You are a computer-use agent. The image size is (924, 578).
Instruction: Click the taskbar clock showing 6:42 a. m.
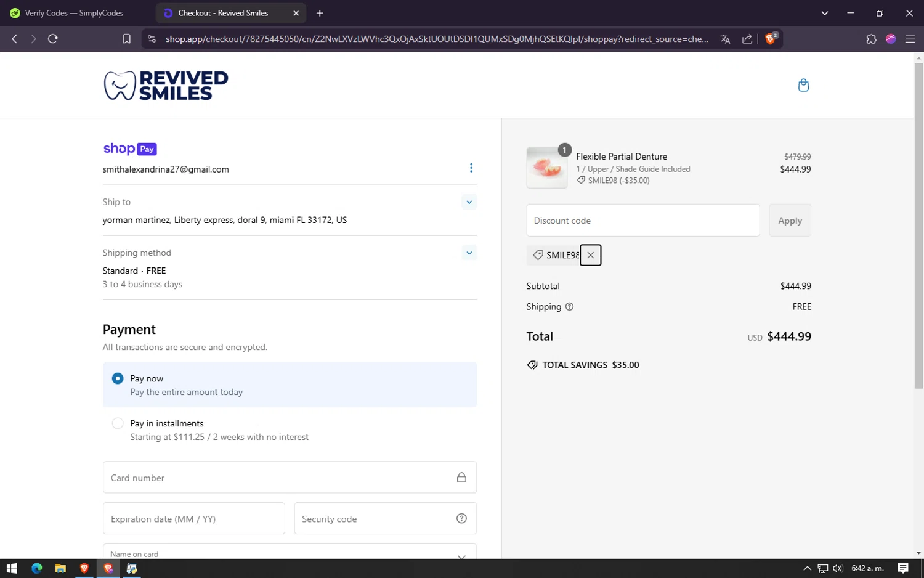867,568
